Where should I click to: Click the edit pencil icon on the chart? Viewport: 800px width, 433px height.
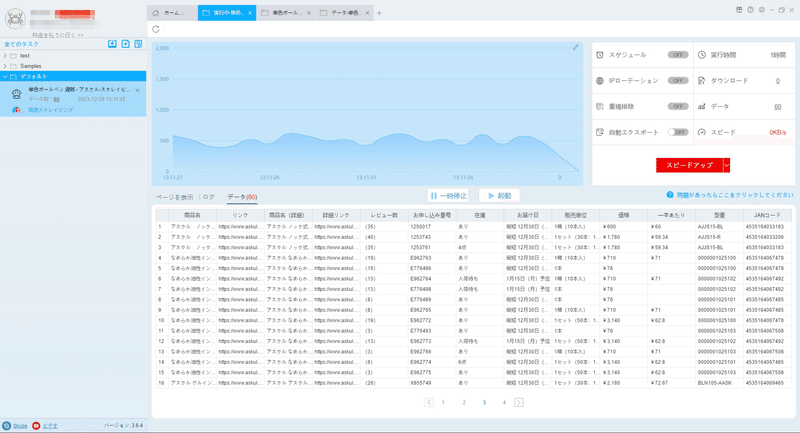(576, 47)
